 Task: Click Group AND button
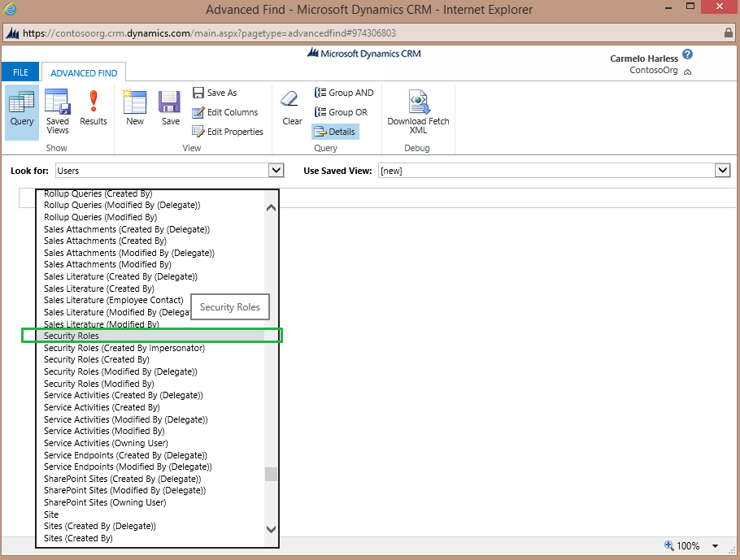coord(344,93)
